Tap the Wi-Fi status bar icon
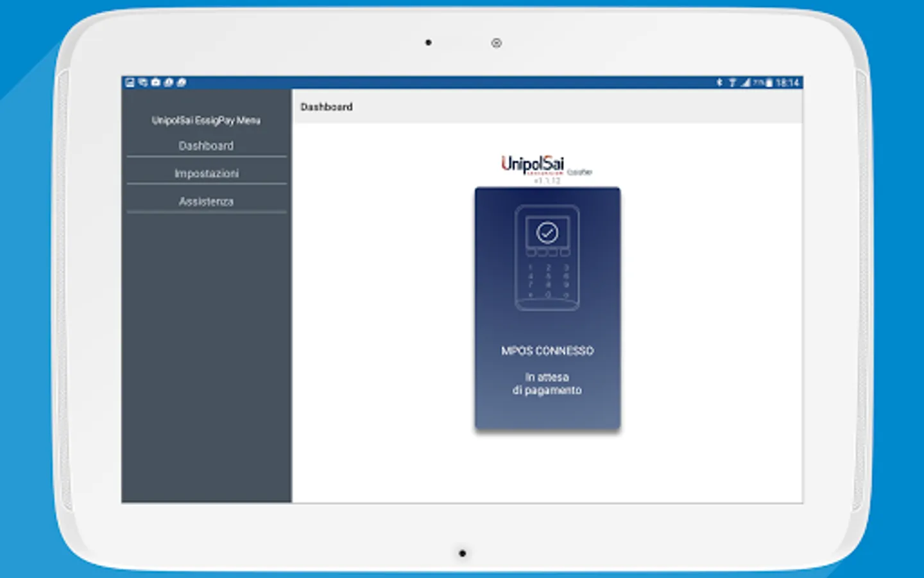The image size is (924, 578). coord(732,82)
